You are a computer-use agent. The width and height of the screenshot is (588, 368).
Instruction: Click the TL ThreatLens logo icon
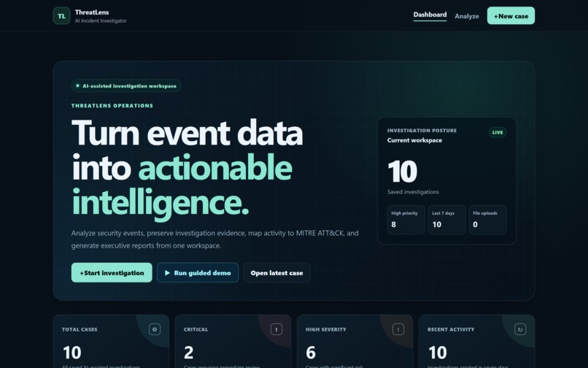click(61, 16)
